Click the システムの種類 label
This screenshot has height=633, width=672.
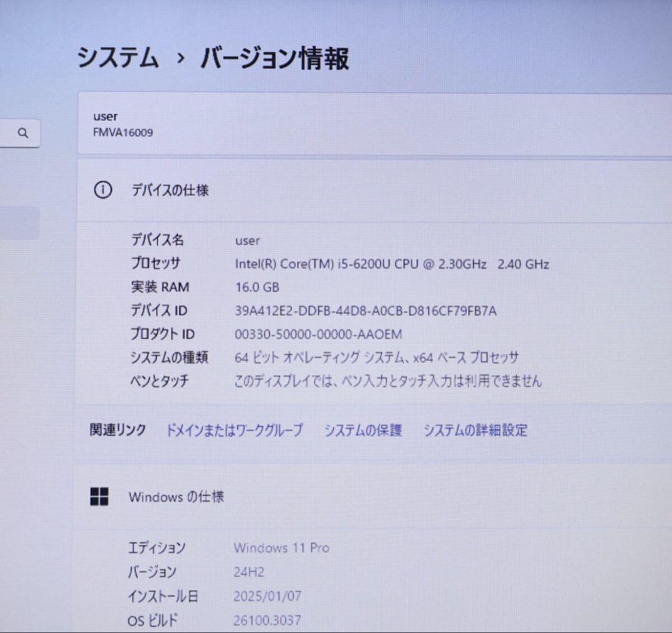tap(169, 357)
